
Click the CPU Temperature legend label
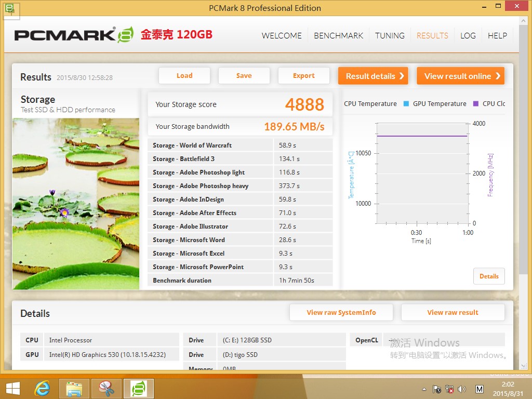370,104
